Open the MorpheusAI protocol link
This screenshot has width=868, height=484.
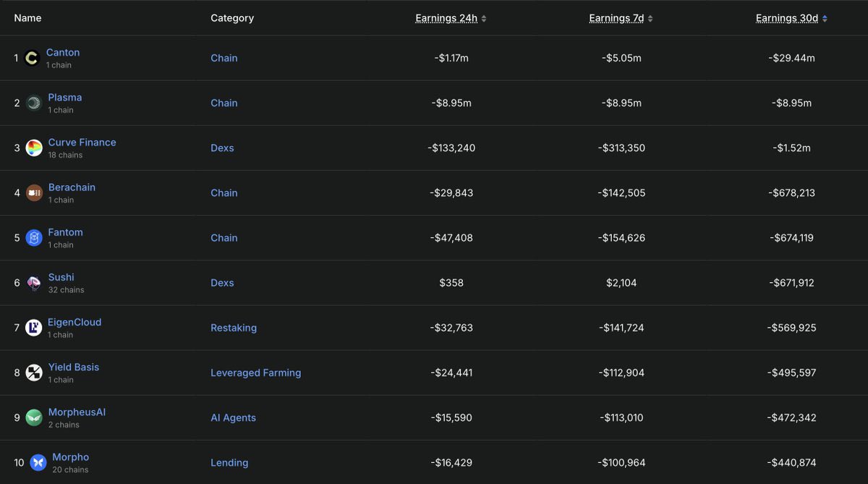click(x=77, y=412)
